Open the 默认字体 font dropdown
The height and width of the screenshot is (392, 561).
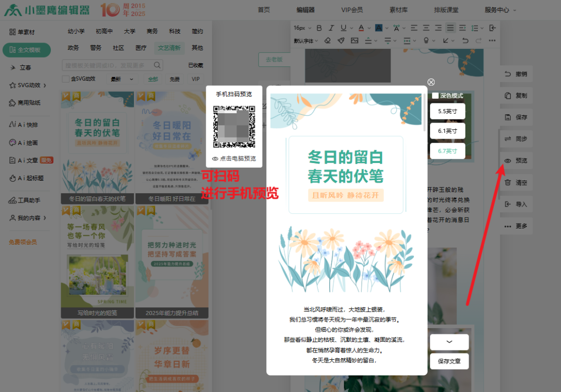tap(305, 40)
